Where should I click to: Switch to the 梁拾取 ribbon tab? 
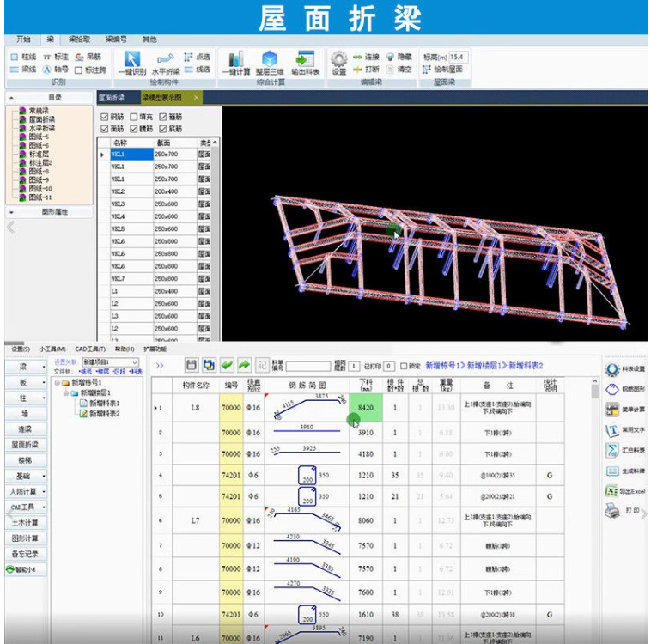[x=79, y=39]
